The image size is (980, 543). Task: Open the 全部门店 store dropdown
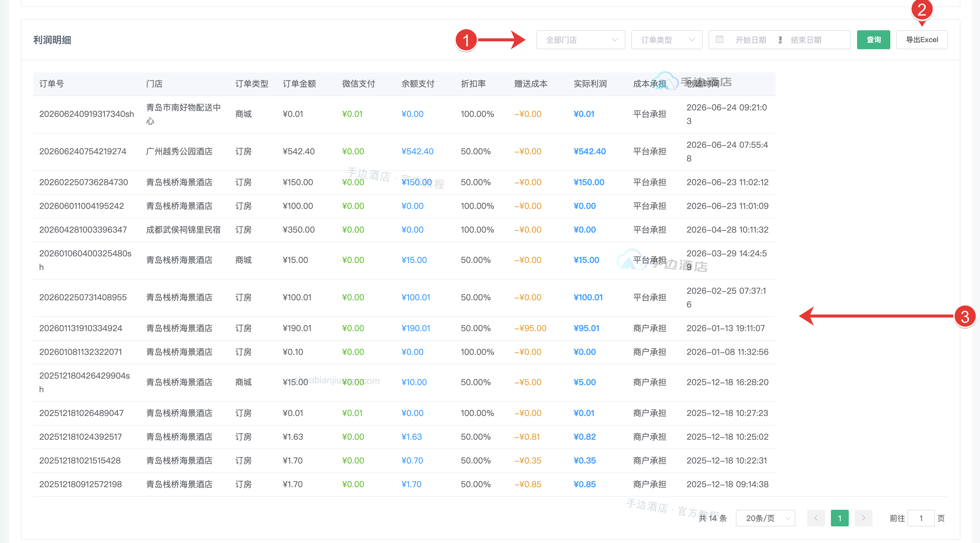pos(581,40)
